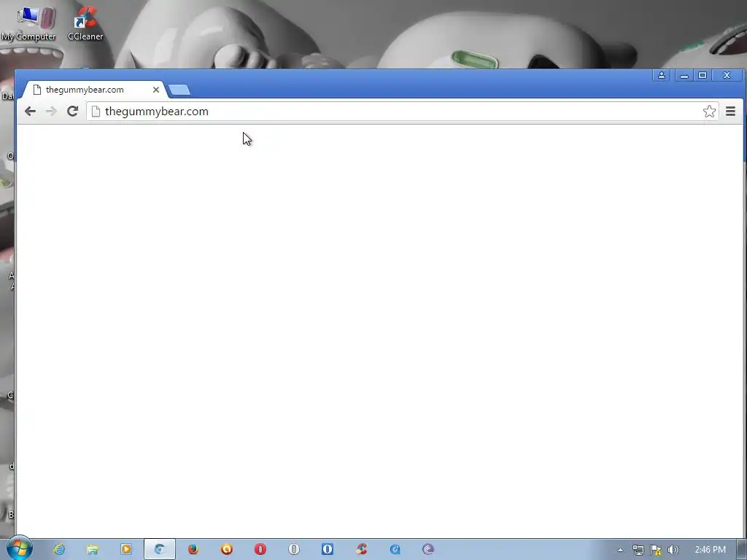Open the My Computer desktop icon
The width and height of the screenshot is (747, 560).
tap(28, 23)
